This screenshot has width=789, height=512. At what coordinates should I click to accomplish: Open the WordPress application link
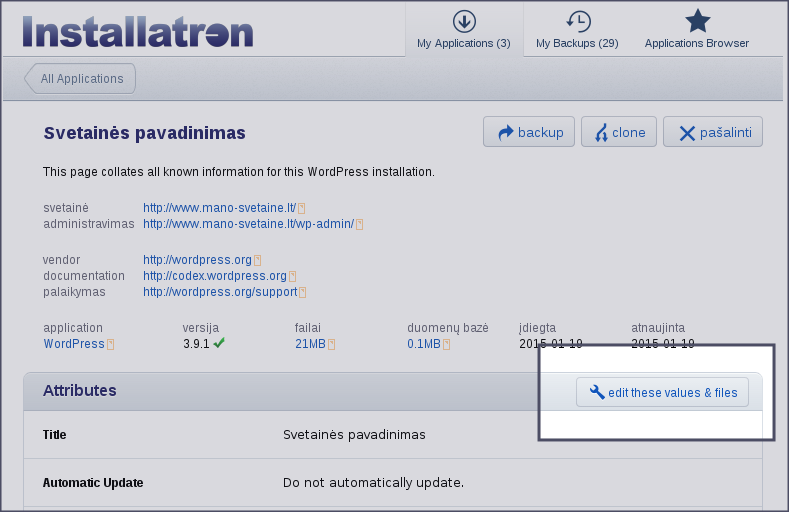(73, 344)
